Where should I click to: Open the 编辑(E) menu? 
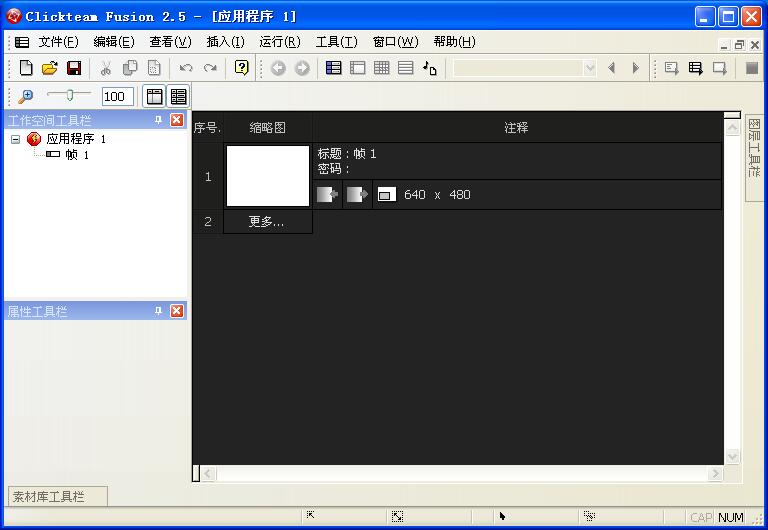[114, 42]
